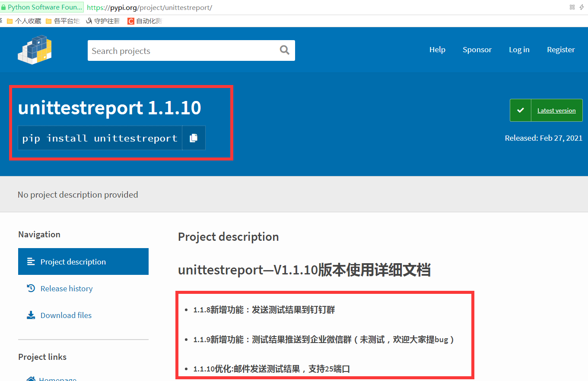Click the Navigation heading
This screenshot has height=381, width=588.
39,234
